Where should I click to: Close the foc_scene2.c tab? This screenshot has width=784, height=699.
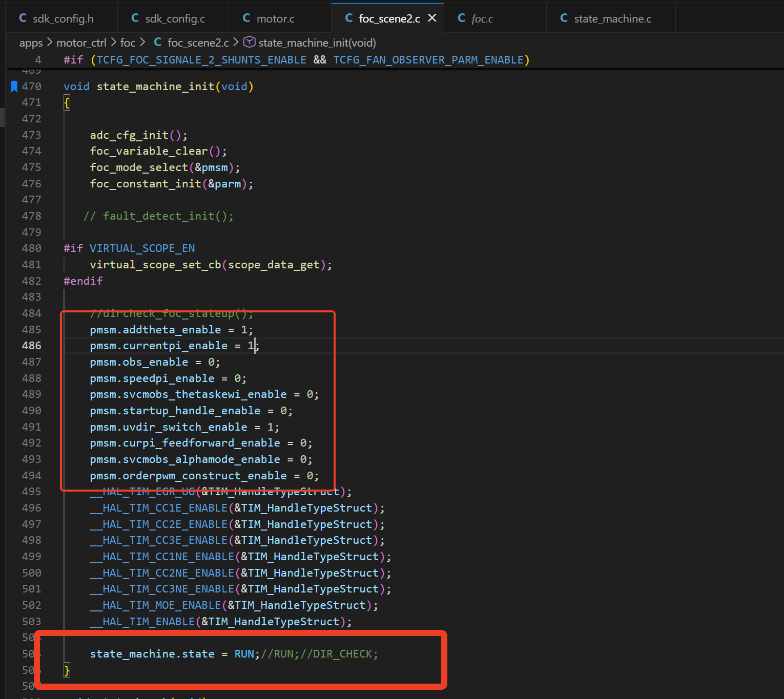[432, 18]
